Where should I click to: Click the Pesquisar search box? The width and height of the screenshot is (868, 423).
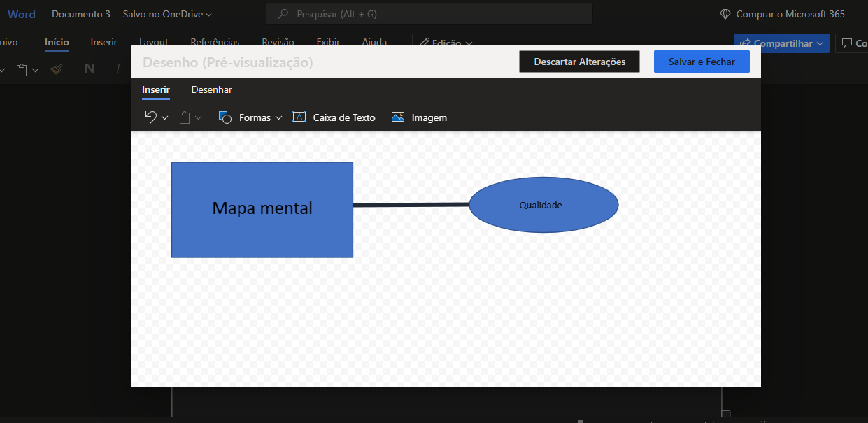tap(429, 14)
